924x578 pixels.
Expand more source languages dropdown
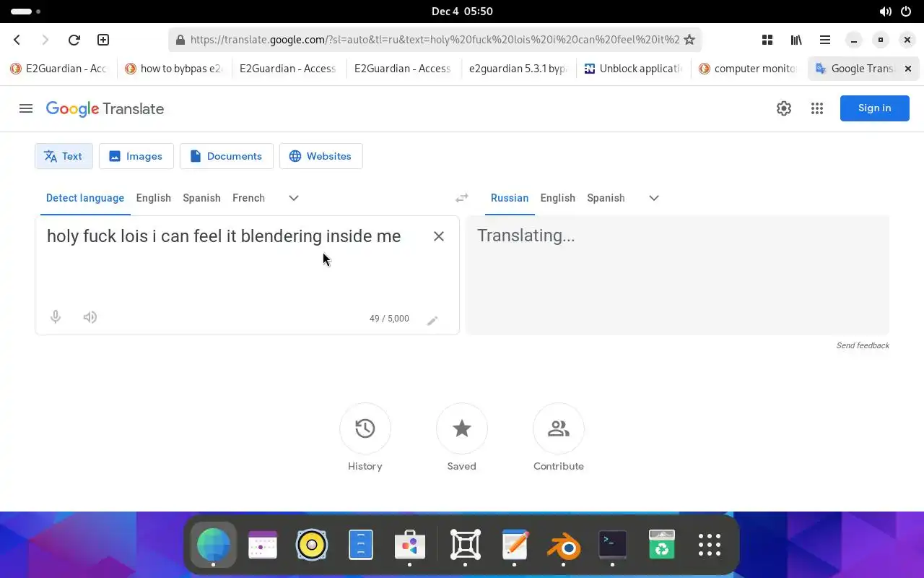(x=294, y=198)
